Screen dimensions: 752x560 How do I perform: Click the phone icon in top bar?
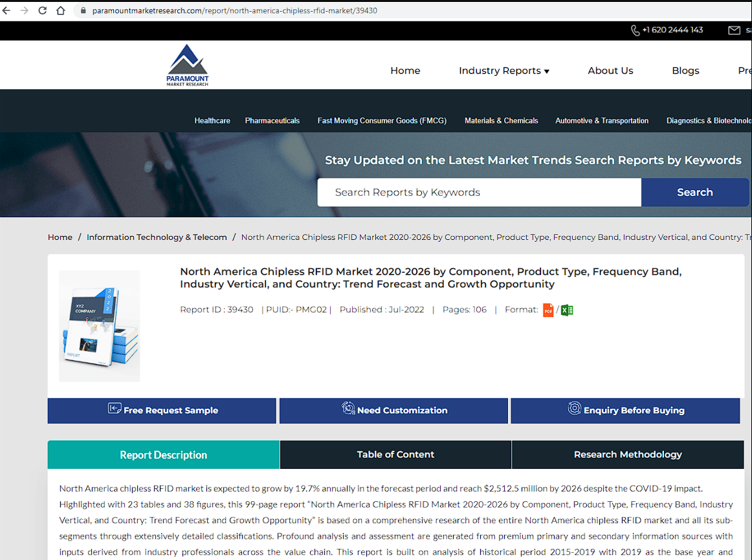coord(635,30)
